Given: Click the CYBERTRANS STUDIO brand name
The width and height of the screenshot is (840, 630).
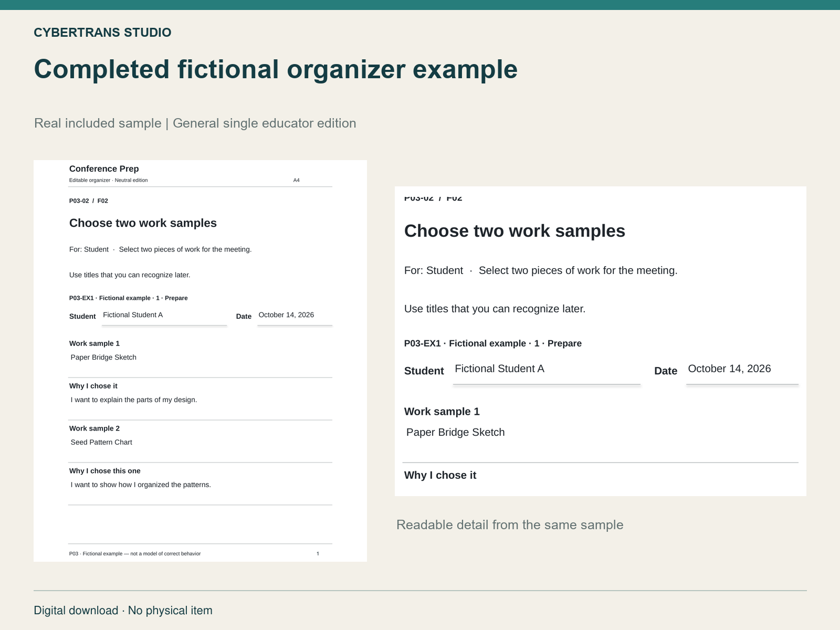Looking at the screenshot, I should pyautogui.click(x=102, y=33).
